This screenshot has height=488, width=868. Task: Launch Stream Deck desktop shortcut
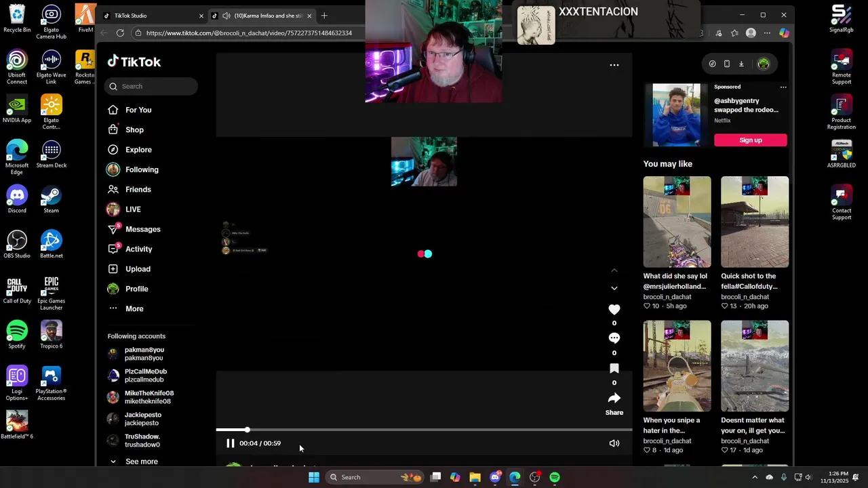point(51,154)
